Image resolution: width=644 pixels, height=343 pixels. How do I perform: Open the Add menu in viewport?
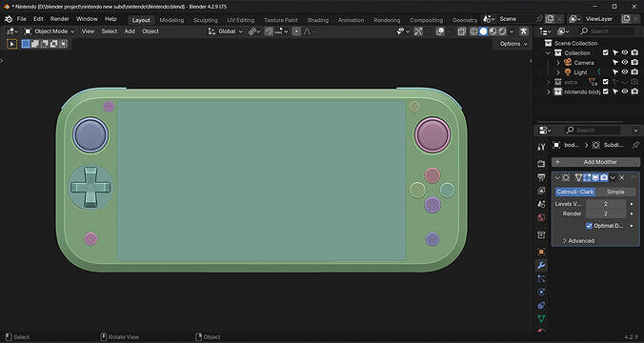(x=130, y=31)
